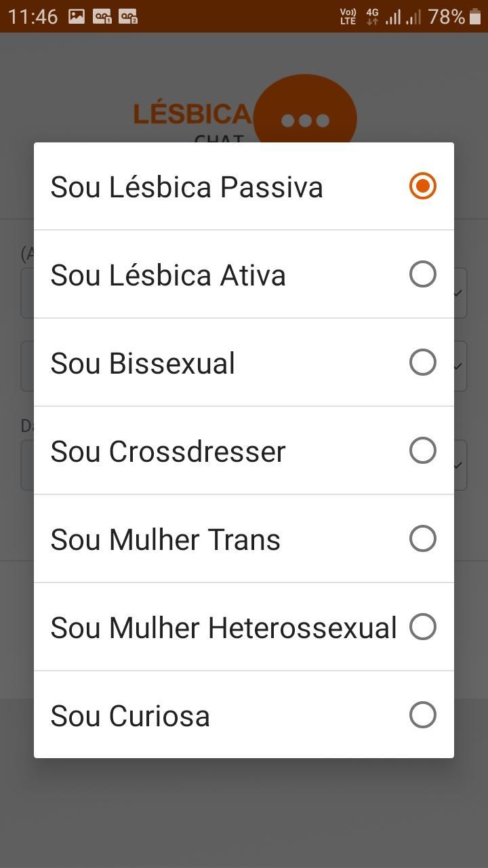Select the Sou Curiosa radio button
The width and height of the screenshot is (488, 868).
(x=422, y=715)
